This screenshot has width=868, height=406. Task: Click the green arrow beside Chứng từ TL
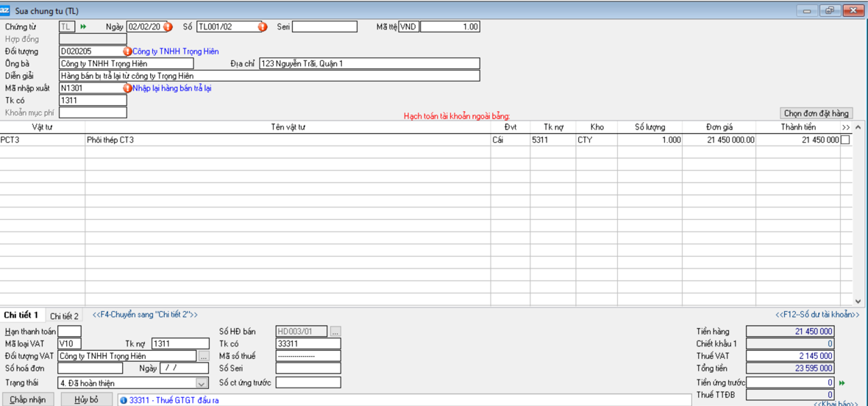pos(83,27)
